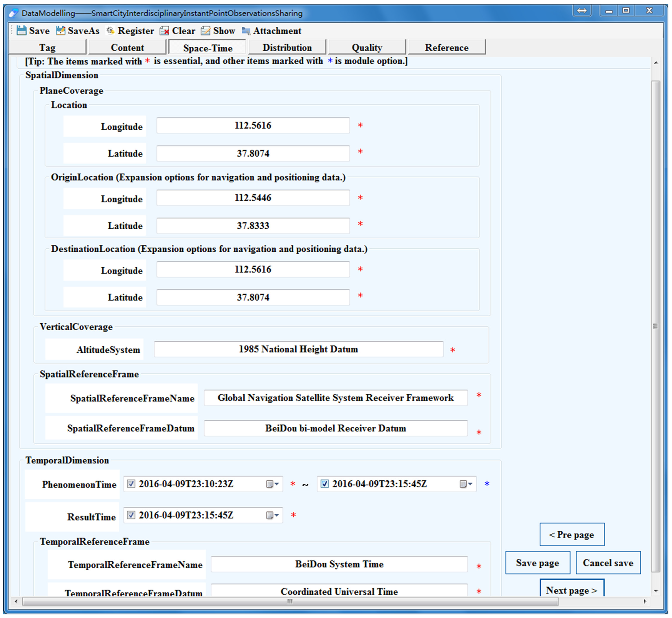This screenshot has height=618, width=672.
Task: Click the Save page button
Action: (537, 563)
